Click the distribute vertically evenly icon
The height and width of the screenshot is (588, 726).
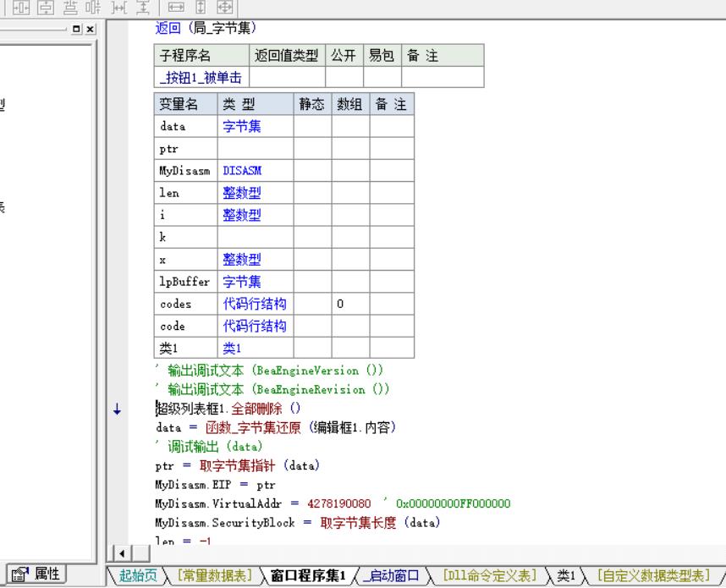coord(95,8)
